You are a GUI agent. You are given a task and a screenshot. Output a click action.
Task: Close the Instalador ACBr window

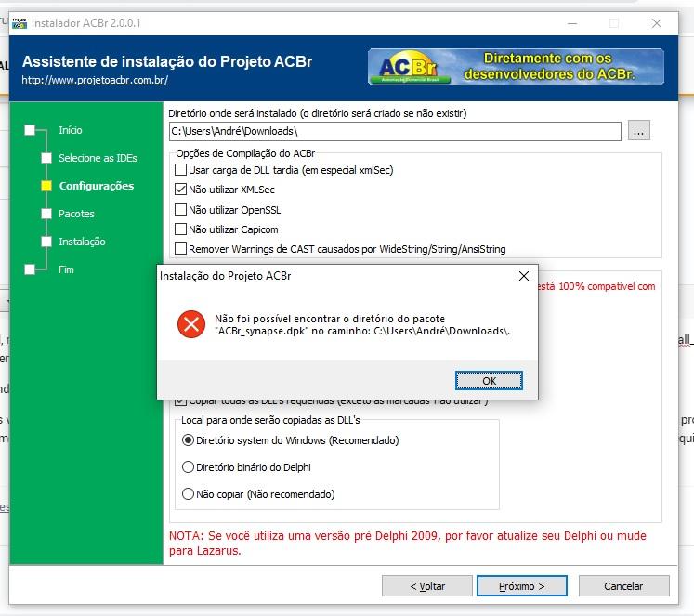pyautogui.click(x=657, y=23)
